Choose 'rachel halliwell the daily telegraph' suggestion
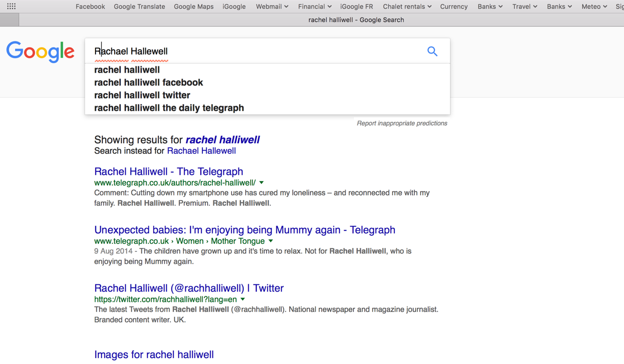Image resolution: width=624 pixels, height=364 pixels. (x=267, y=108)
